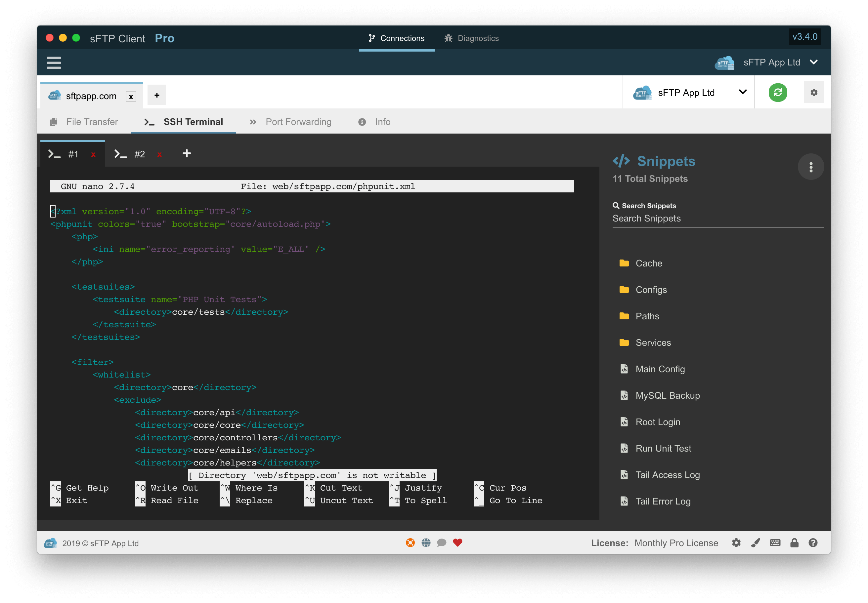Click the lock icon in footer
This screenshot has height=603, width=868.
[x=794, y=543]
